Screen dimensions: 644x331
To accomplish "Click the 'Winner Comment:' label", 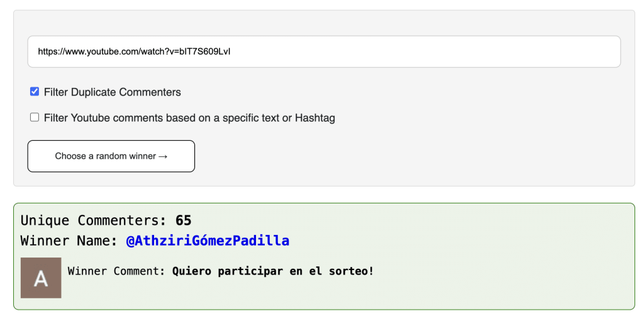I will click(x=116, y=271).
